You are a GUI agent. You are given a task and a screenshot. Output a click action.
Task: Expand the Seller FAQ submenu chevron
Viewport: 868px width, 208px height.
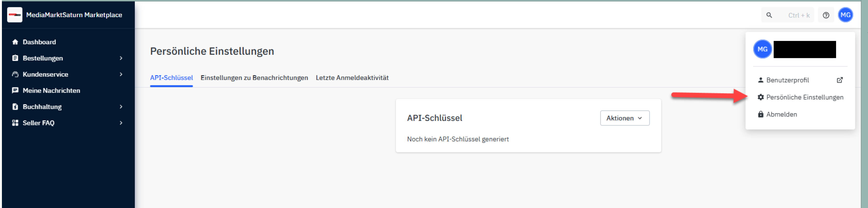(x=121, y=123)
